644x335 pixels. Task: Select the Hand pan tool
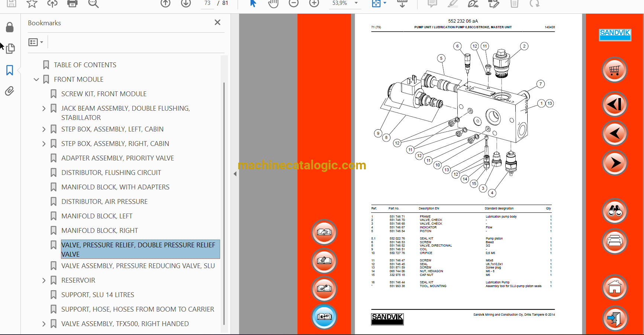[x=273, y=3]
